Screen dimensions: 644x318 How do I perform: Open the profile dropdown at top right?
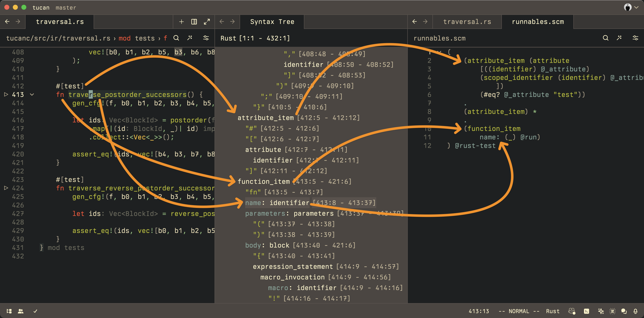pyautogui.click(x=631, y=7)
